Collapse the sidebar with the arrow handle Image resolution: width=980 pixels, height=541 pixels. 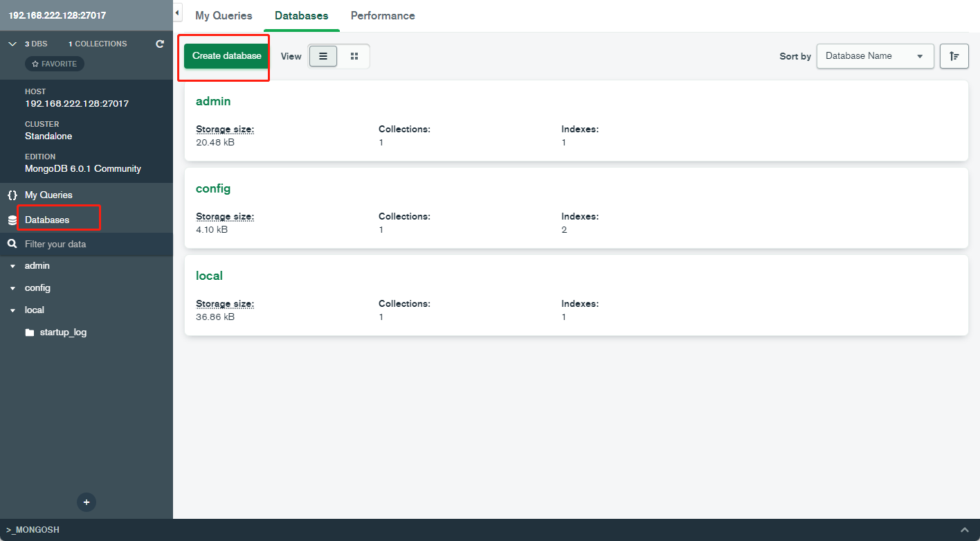pyautogui.click(x=178, y=14)
